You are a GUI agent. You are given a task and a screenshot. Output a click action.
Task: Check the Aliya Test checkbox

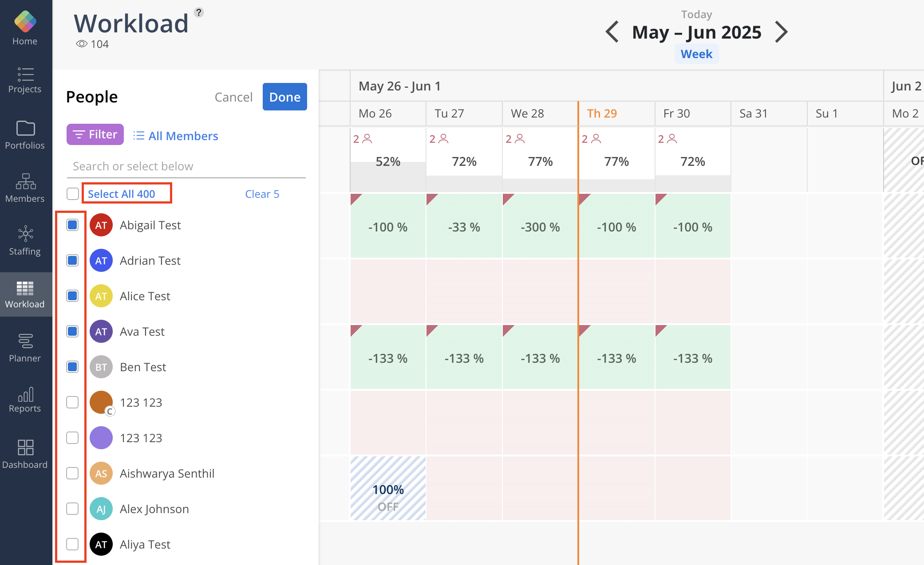point(72,544)
